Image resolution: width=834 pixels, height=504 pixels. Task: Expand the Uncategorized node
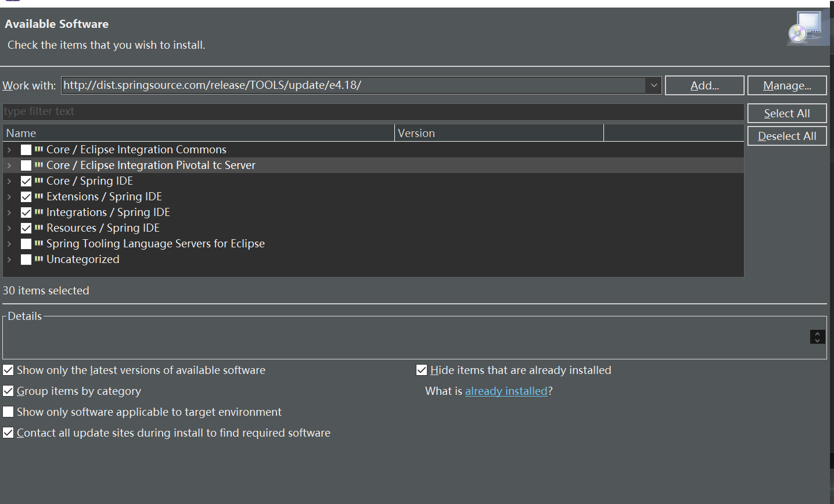(x=9, y=260)
